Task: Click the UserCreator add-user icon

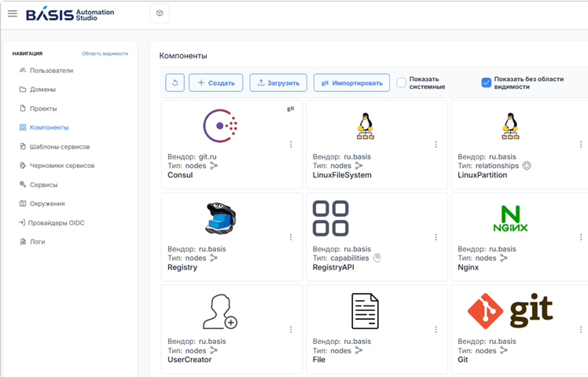Action: click(x=220, y=311)
